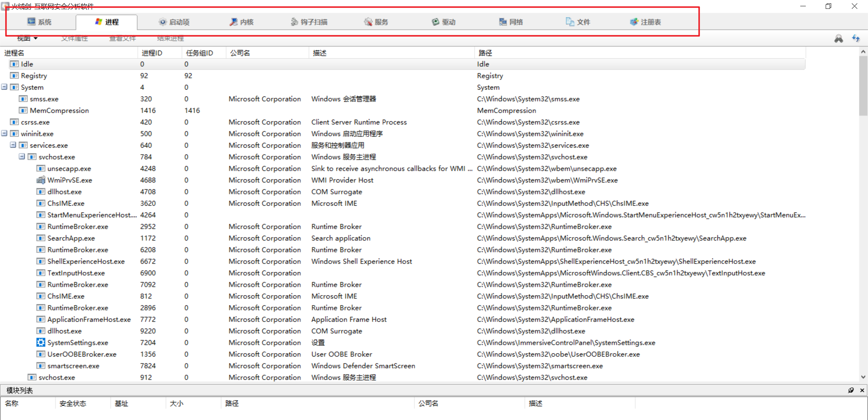Click the SystemSettings.exe gear icon
This screenshot has width=868, height=420.
(40, 343)
